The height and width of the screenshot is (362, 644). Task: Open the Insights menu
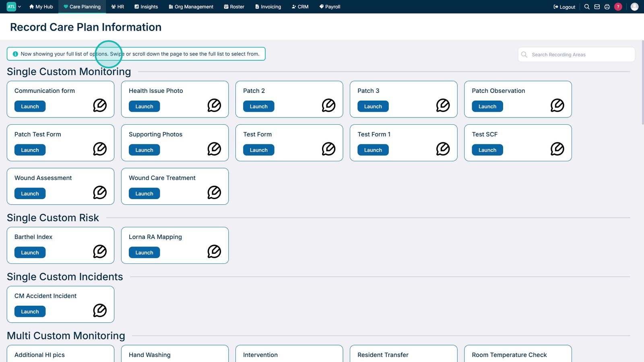coord(146,7)
